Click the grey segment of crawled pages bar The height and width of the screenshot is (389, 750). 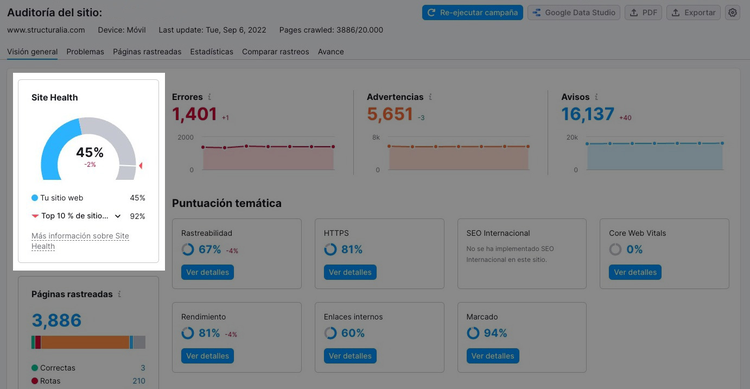pos(139,343)
